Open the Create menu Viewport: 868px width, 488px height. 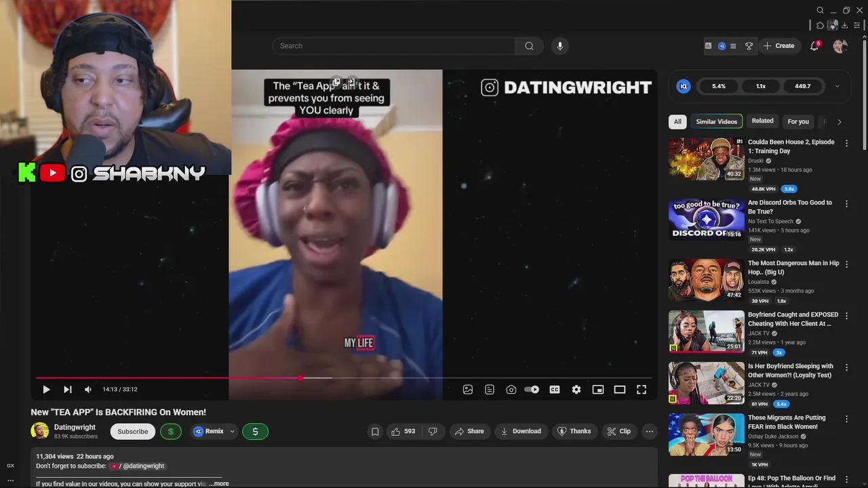click(778, 46)
